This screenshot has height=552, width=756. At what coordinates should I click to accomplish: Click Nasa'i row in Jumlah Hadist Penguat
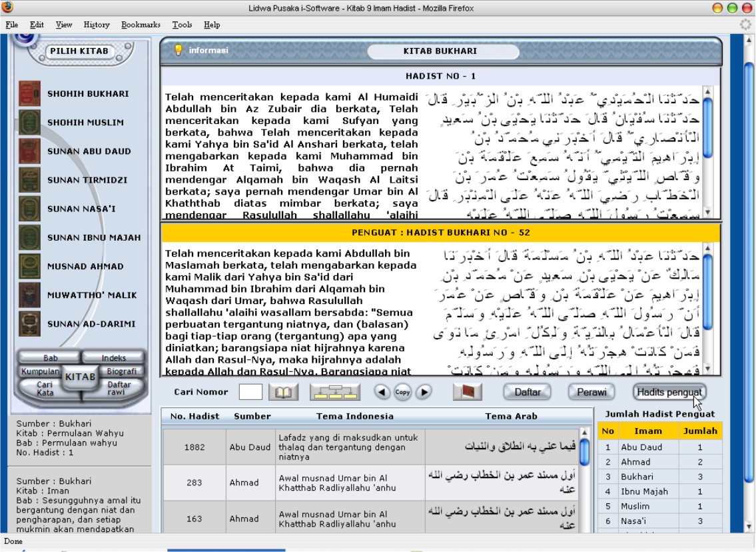660,521
